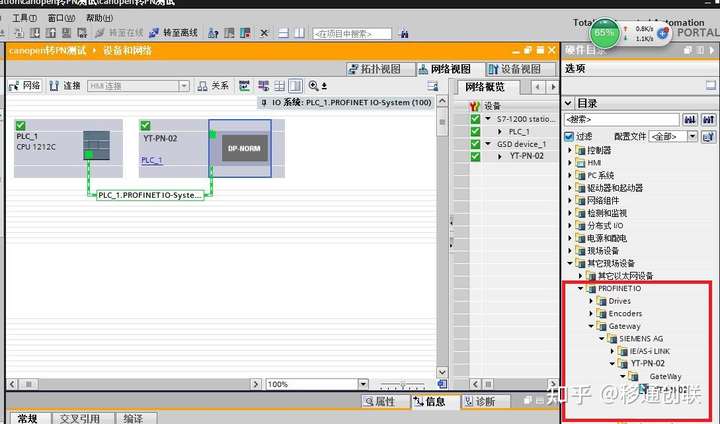
Task: Click the PLC_1 CPU 1212C device image
Action: point(96,145)
